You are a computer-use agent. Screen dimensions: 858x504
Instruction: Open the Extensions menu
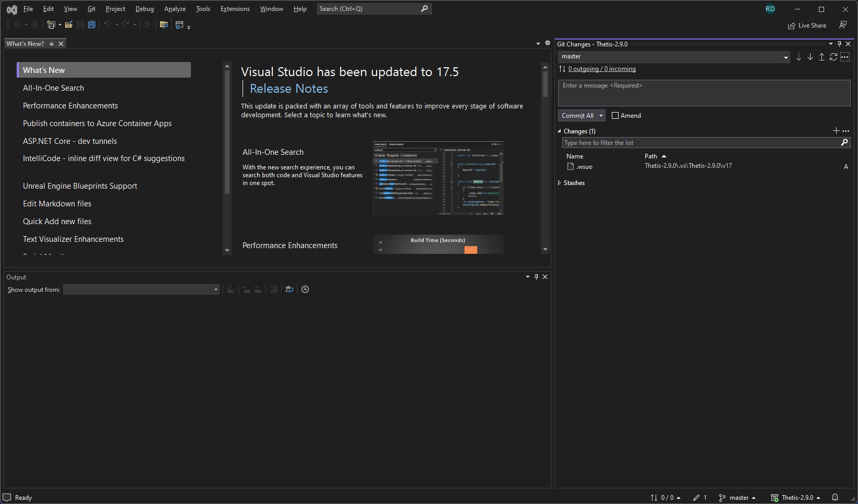coord(235,9)
